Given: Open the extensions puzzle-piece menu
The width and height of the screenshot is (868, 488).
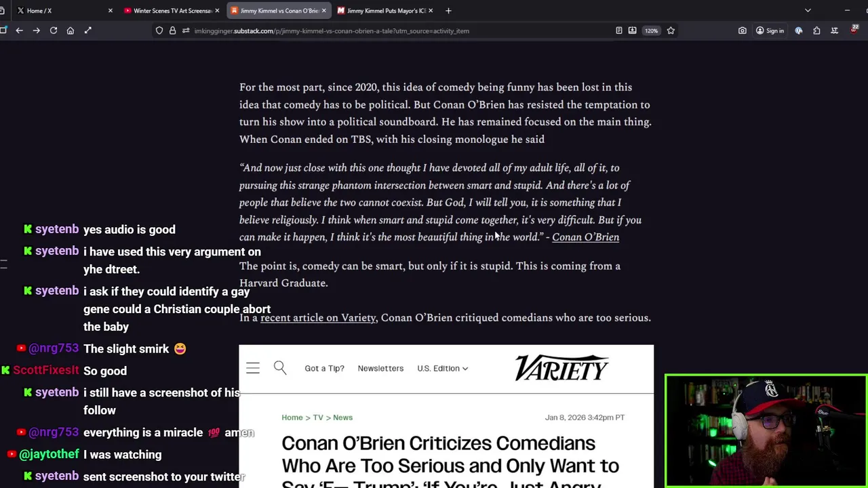Looking at the screenshot, I should pos(816,30).
